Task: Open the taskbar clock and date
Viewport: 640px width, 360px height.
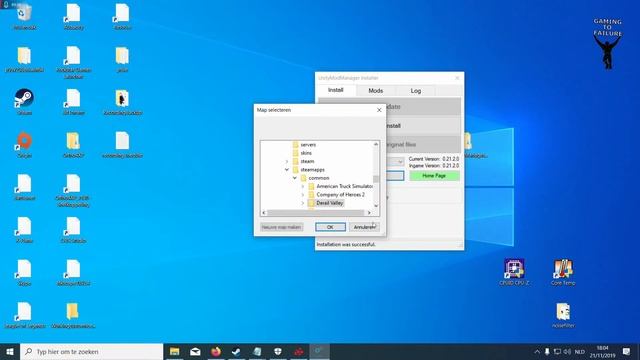Action: pos(602,351)
